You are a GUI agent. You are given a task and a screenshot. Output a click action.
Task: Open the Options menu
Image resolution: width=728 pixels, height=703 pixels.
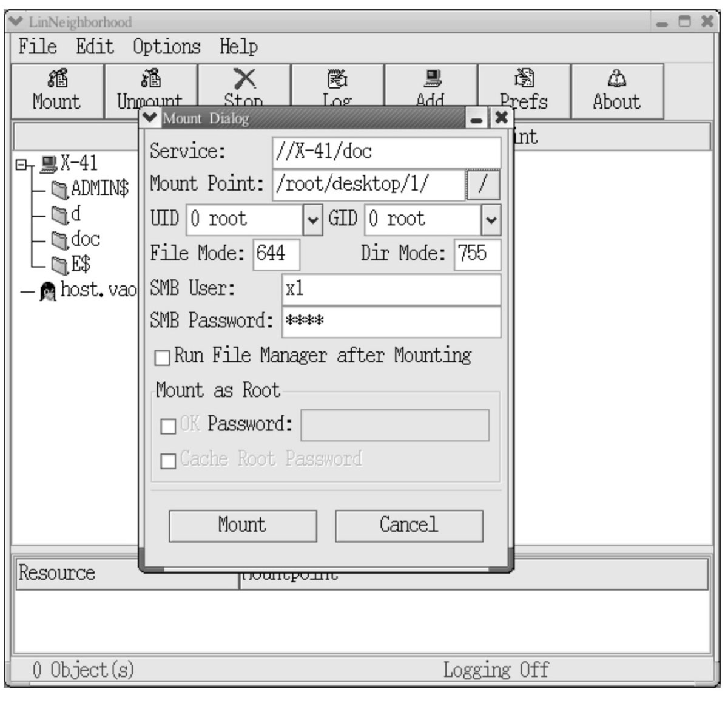click(167, 47)
